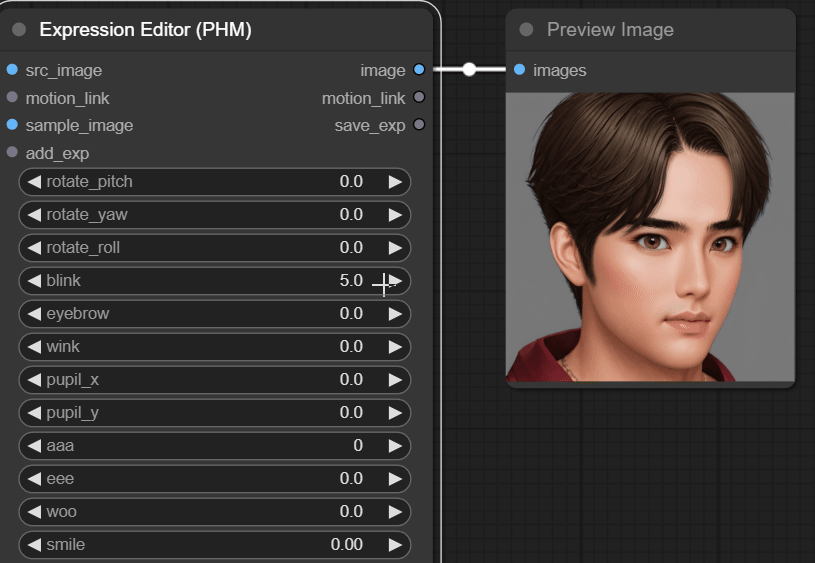815x563 pixels.
Task: Click the wink widget label
Action: 63,347
